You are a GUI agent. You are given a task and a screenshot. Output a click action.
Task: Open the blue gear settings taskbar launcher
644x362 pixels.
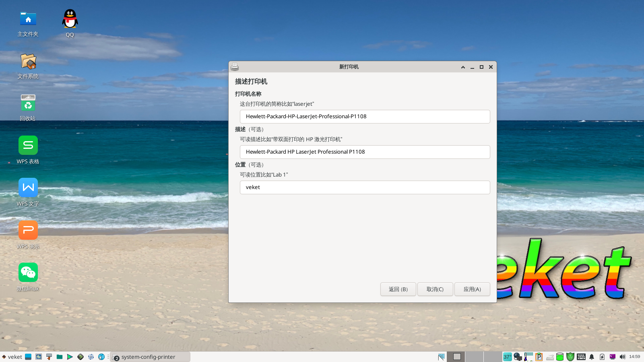tap(91, 357)
